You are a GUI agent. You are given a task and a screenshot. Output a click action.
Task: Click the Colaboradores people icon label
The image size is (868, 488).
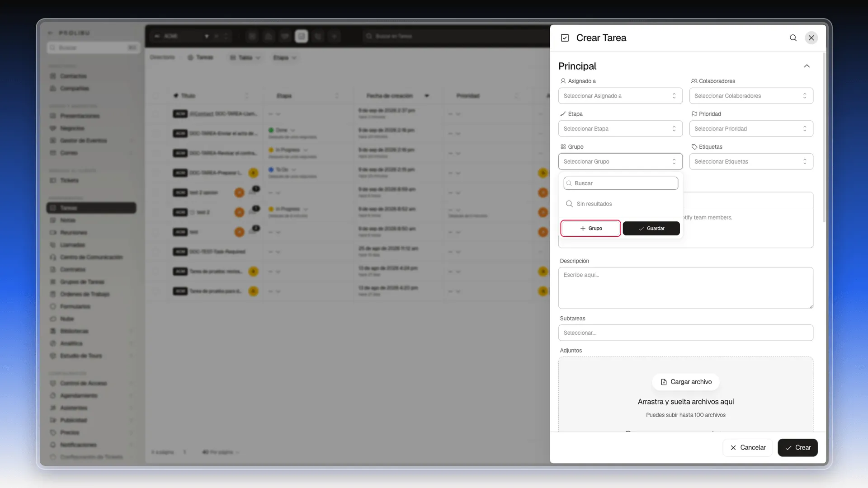pos(713,81)
